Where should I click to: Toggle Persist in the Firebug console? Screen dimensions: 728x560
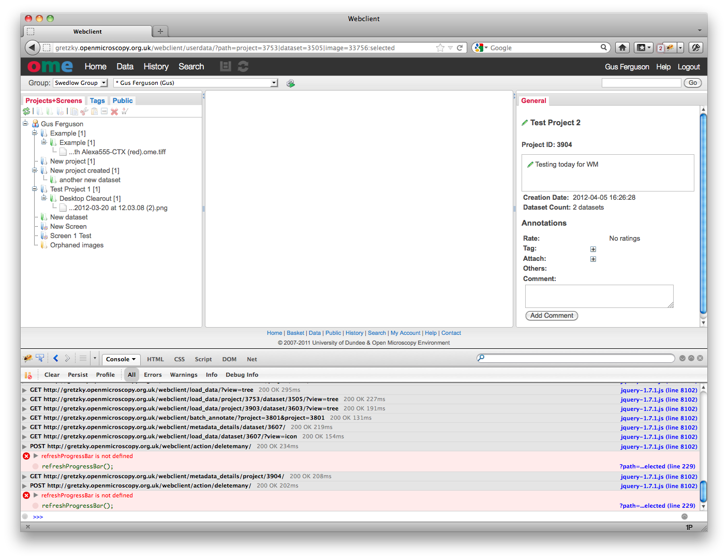tap(78, 375)
